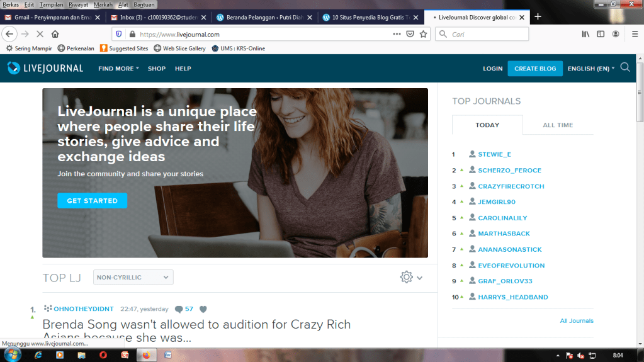
Task: Open the settings gear in Top LJ
Action: 407,277
